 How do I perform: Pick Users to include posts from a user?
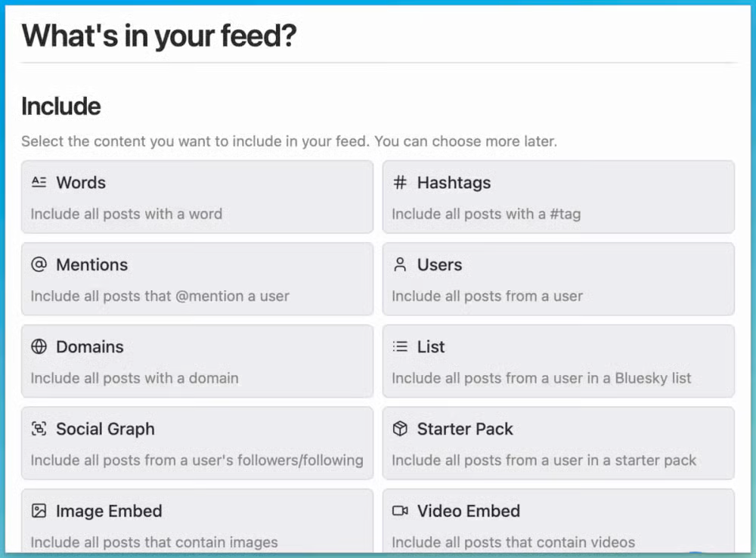[559, 279]
